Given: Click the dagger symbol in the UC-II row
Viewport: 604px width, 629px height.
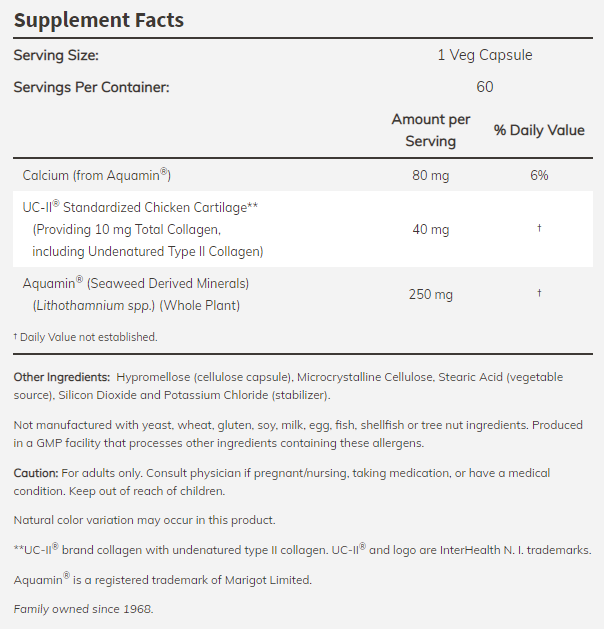Looking at the screenshot, I should tap(539, 229).
